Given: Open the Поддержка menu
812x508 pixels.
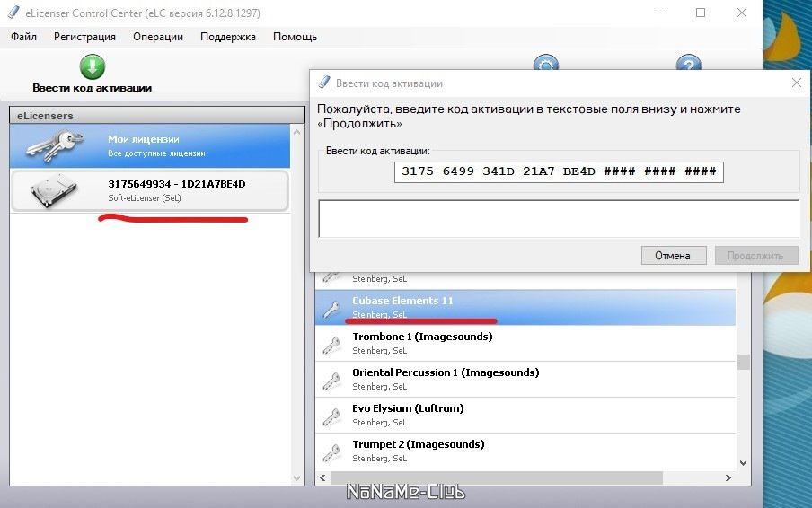Looking at the screenshot, I should tap(228, 37).
